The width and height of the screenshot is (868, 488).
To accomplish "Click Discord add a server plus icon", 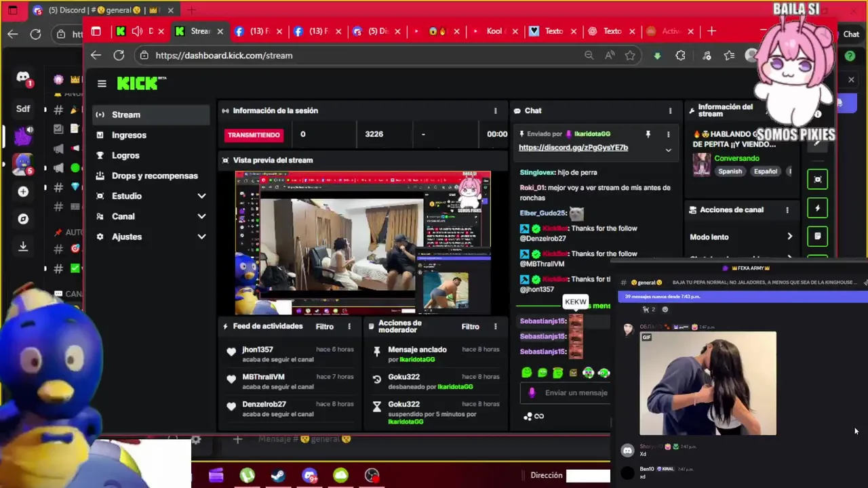I will click(x=23, y=192).
